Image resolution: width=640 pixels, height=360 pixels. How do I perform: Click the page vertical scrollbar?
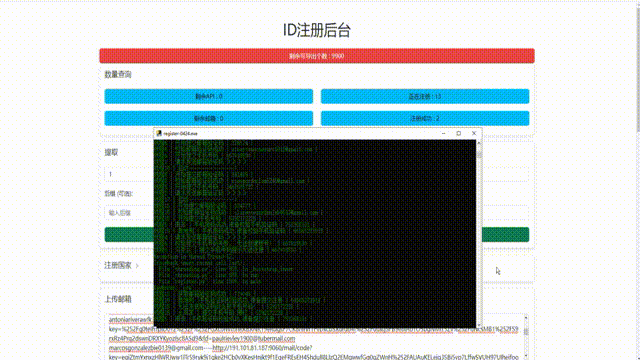[x=638, y=65]
